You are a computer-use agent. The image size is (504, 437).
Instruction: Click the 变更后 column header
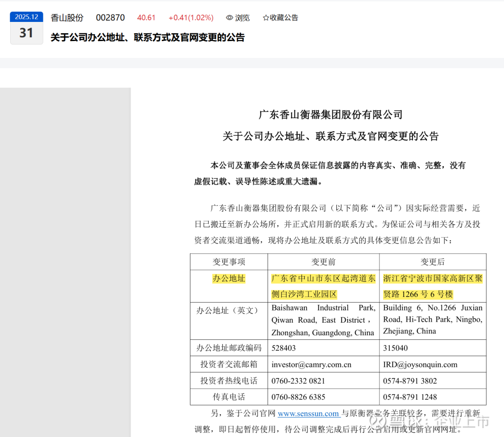(x=432, y=262)
